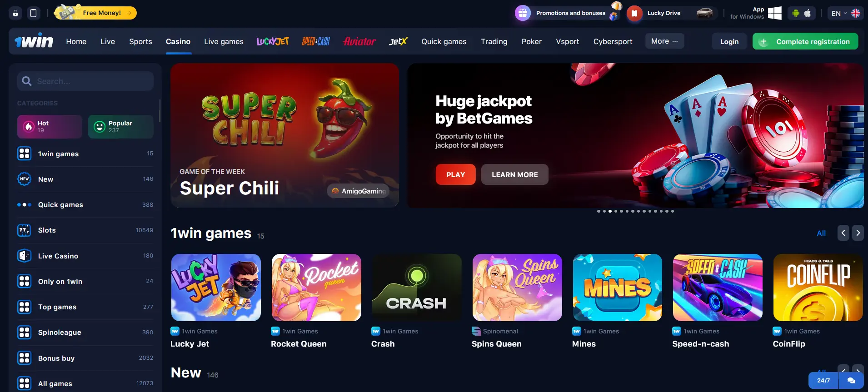Select the third banner carousel dot
Viewport: 868px width, 392px height.
point(610,211)
